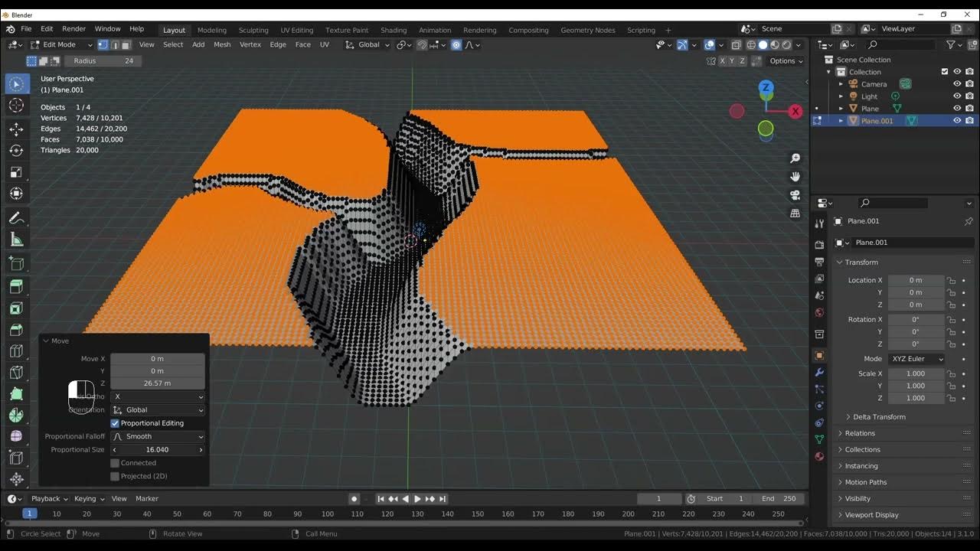Open the Render properties tab icon
980x551 pixels.
point(819,245)
